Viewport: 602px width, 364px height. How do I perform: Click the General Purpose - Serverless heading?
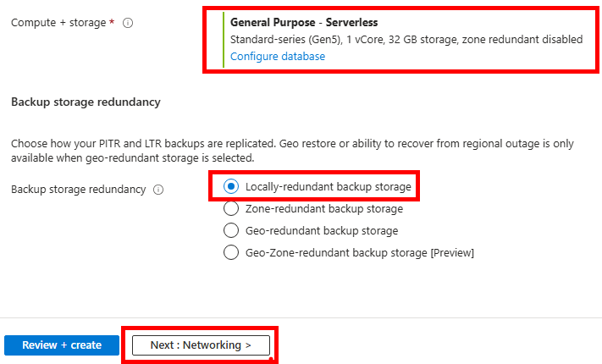pos(304,22)
